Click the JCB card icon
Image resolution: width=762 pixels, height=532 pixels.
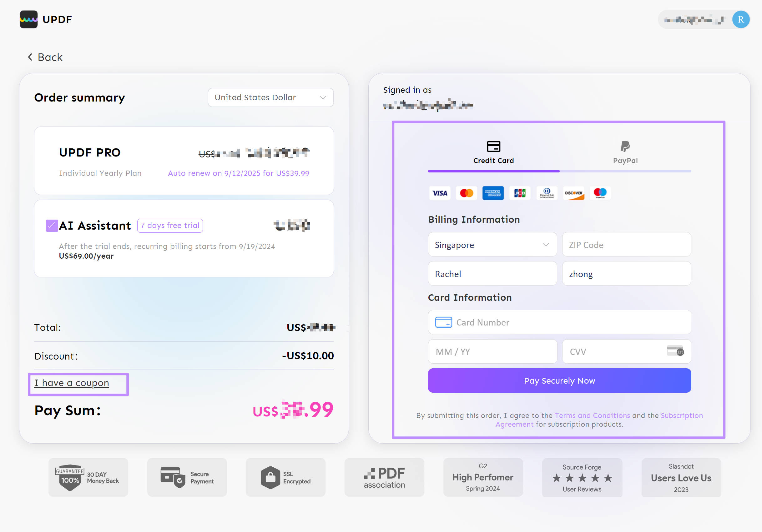pyautogui.click(x=520, y=193)
